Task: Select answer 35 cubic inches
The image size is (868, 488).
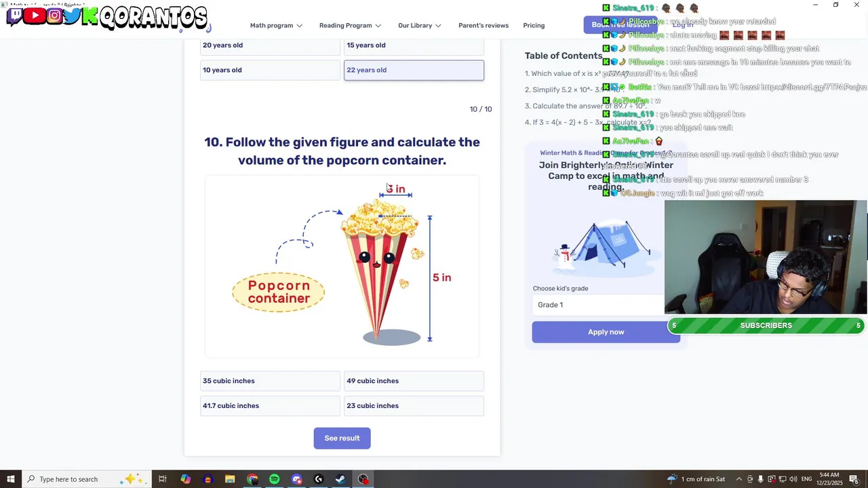Action: [270, 381]
